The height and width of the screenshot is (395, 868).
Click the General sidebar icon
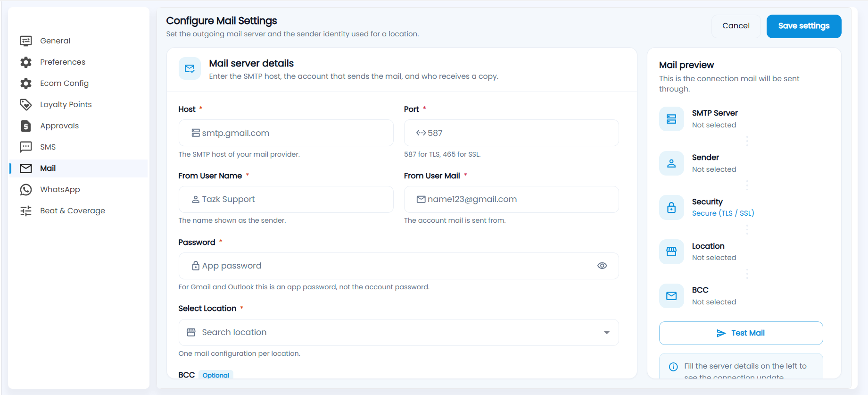tap(26, 41)
